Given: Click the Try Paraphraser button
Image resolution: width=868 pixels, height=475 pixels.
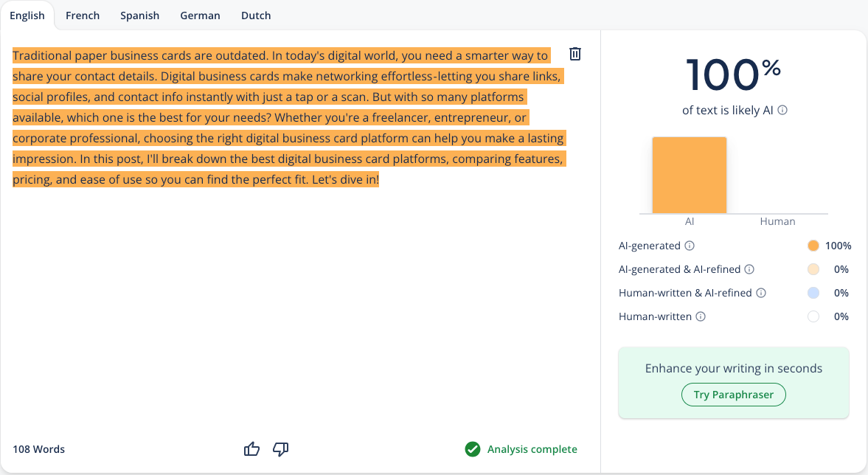Looking at the screenshot, I should coord(734,395).
